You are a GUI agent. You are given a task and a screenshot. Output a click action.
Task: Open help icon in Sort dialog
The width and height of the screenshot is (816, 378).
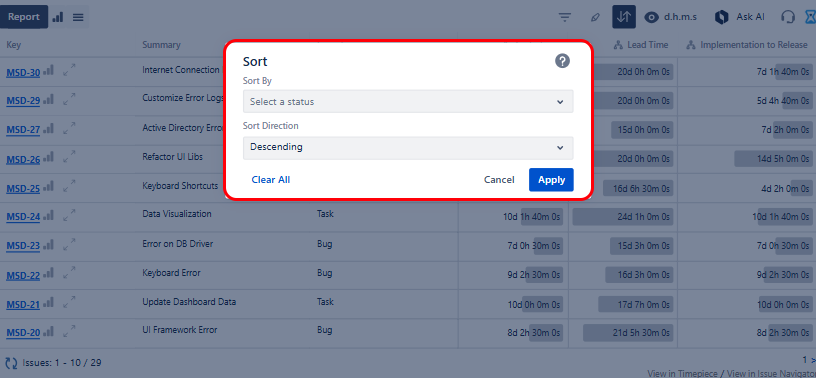point(562,61)
